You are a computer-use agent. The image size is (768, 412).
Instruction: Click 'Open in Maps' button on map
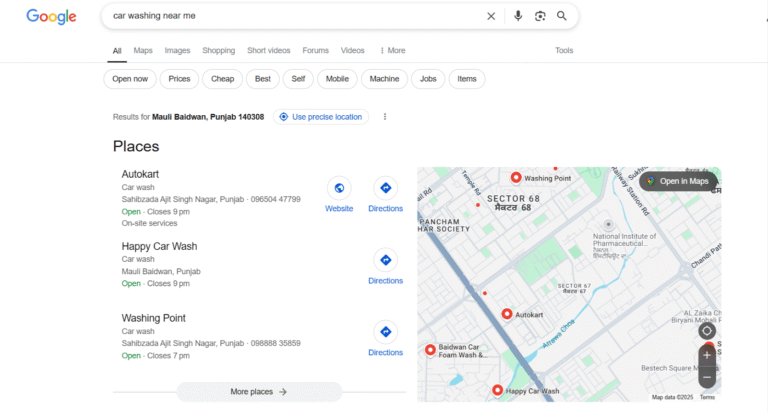coord(678,181)
